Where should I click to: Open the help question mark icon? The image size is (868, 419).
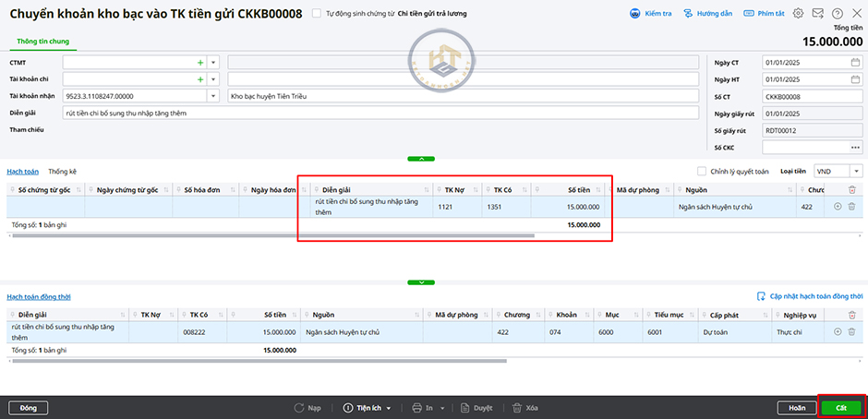tap(837, 14)
